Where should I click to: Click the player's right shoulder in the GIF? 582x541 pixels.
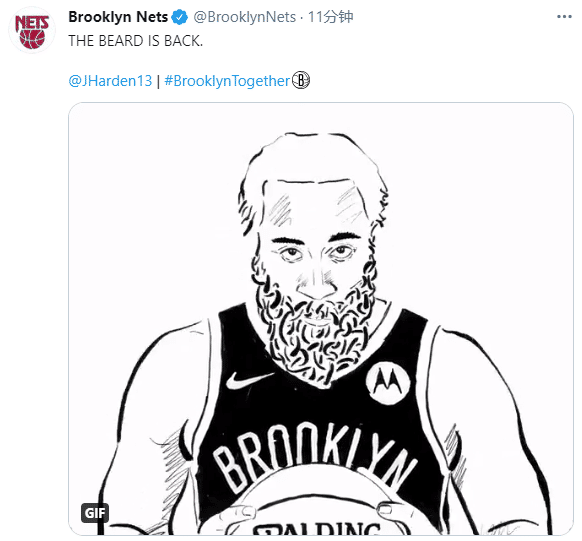pos(163,356)
